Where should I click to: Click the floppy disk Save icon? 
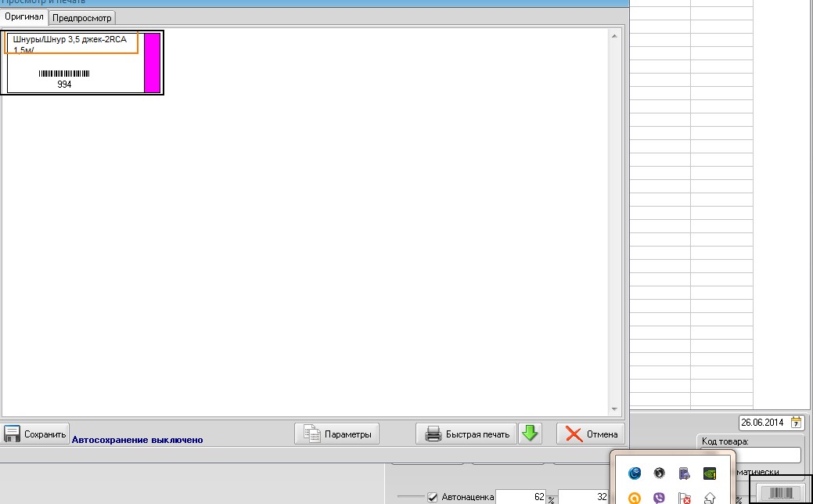point(12,434)
